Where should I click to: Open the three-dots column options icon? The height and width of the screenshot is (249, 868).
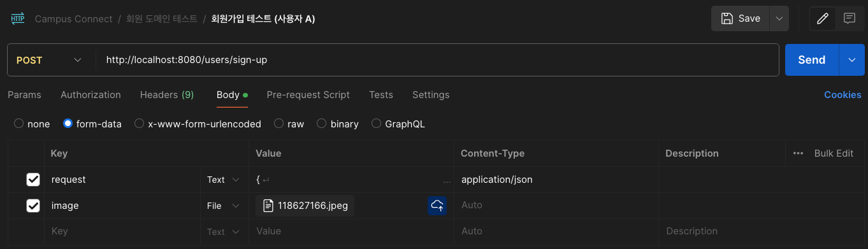click(798, 153)
